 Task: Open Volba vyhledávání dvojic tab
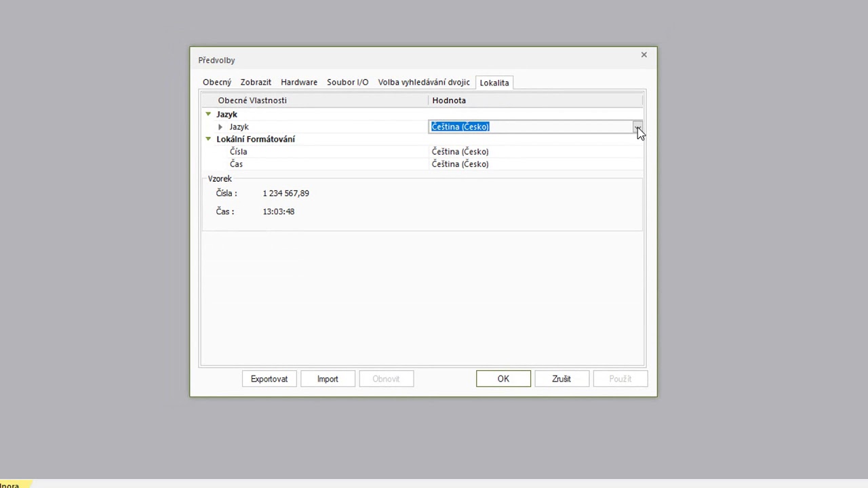(424, 82)
